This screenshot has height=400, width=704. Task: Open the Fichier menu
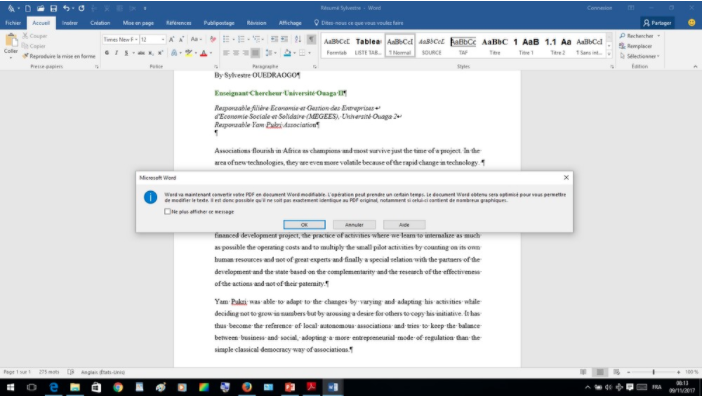tap(13, 21)
